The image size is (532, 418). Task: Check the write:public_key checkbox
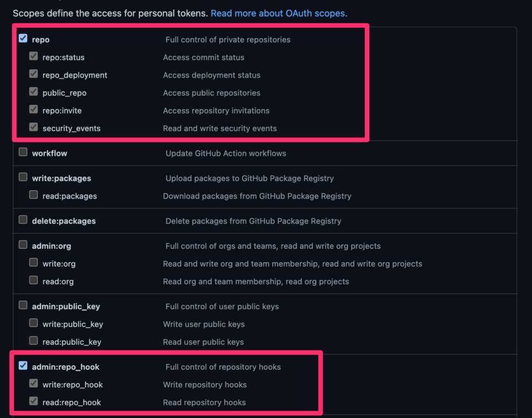[x=34, y=323]
